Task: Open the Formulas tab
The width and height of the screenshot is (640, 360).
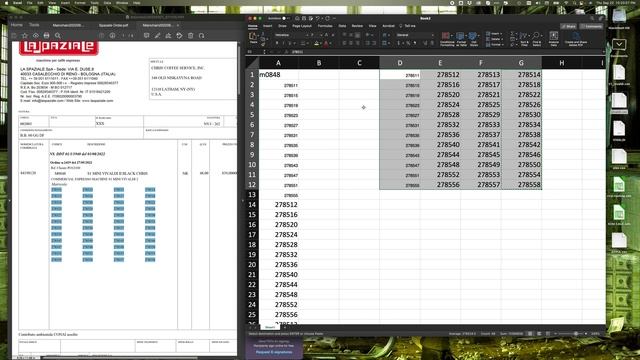Action: tap(325, 26)
